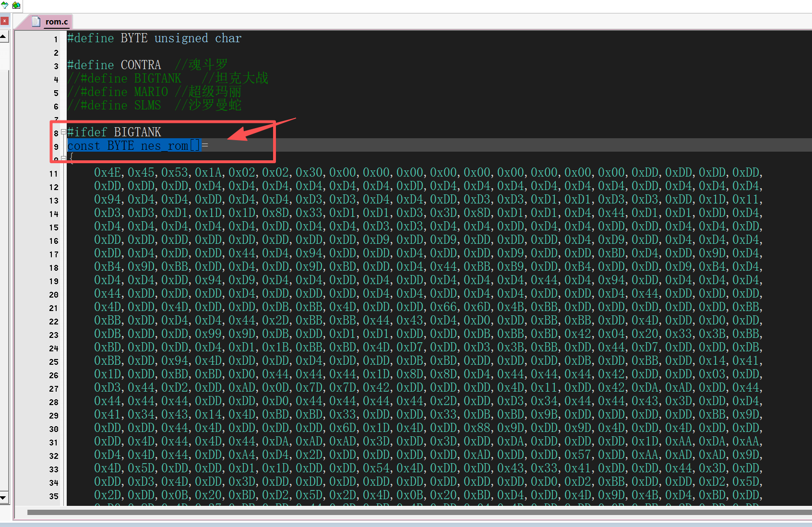Click the comment "//坦克大战" on line 4
The width and height of the screenshot is (812, 527).
(235, 78)
